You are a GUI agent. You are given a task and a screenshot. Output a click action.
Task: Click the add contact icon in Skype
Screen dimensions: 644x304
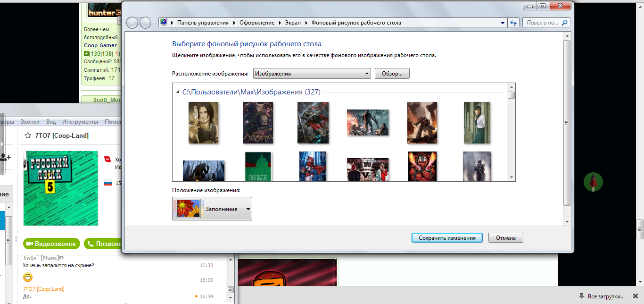[x=6, y=157]
